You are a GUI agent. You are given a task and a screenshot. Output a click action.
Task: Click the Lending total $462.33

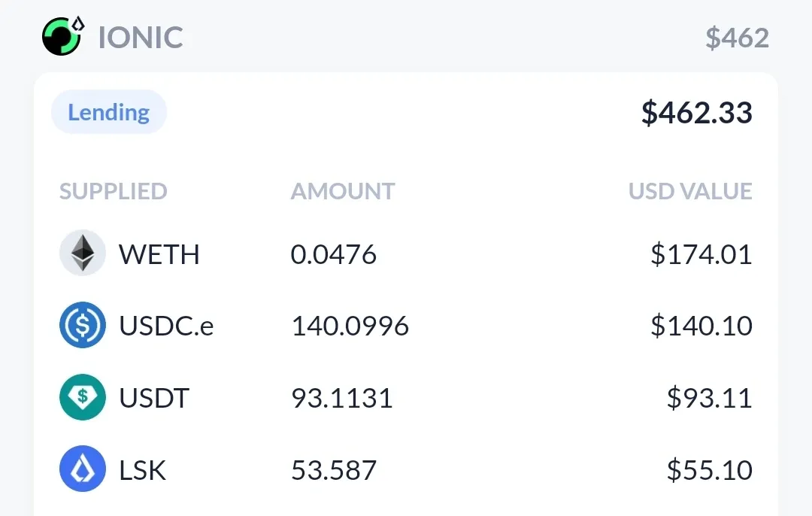696,112
